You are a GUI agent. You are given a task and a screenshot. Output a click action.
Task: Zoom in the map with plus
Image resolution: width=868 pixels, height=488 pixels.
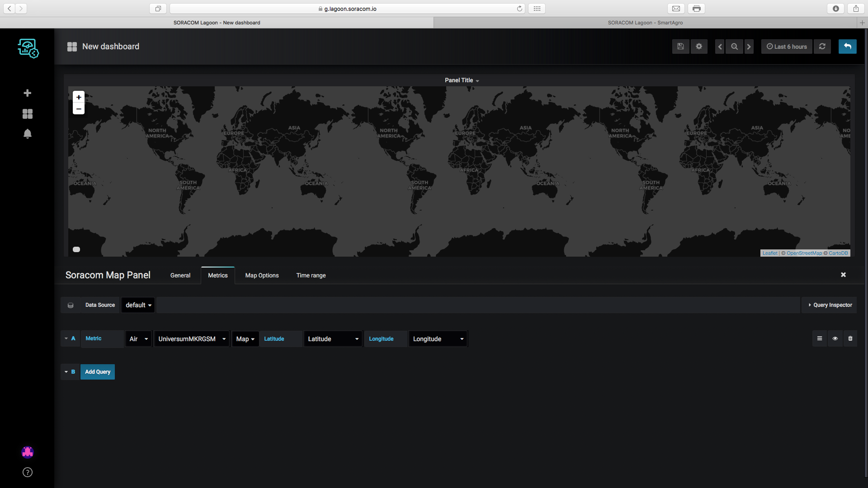point(79,97)
